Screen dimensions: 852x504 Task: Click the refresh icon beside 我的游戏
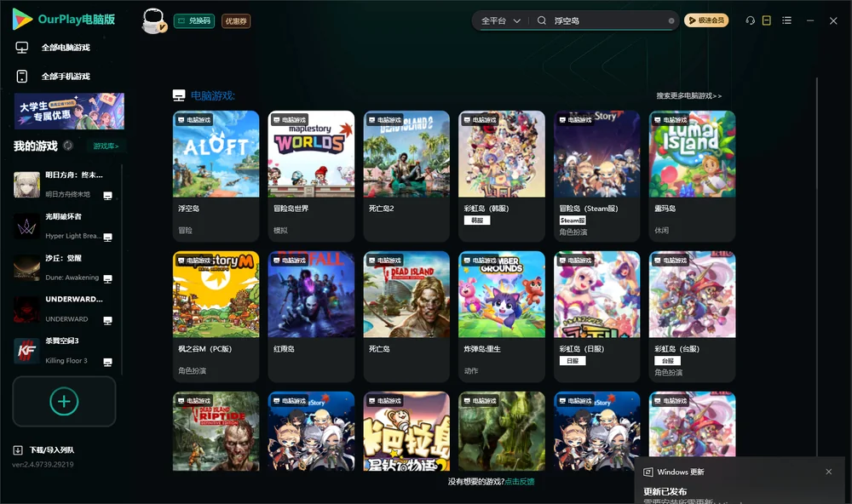tap(68, 146)
